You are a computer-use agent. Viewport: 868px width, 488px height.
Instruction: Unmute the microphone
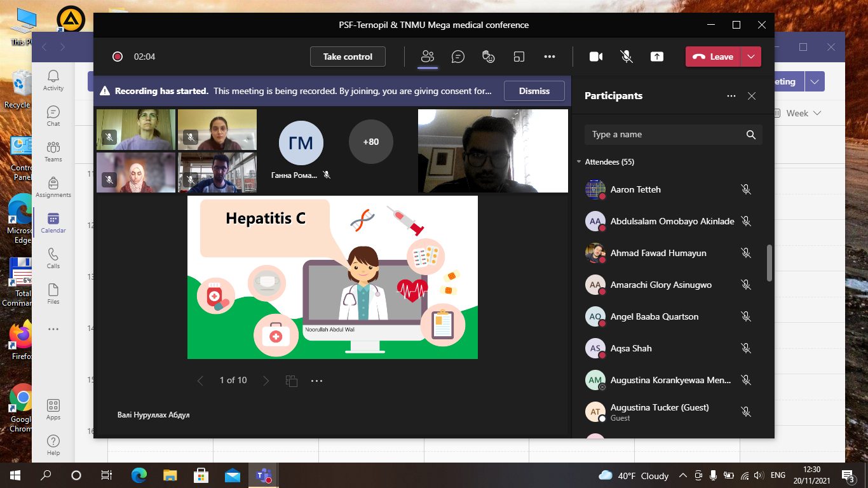click(x=626, y=57)
